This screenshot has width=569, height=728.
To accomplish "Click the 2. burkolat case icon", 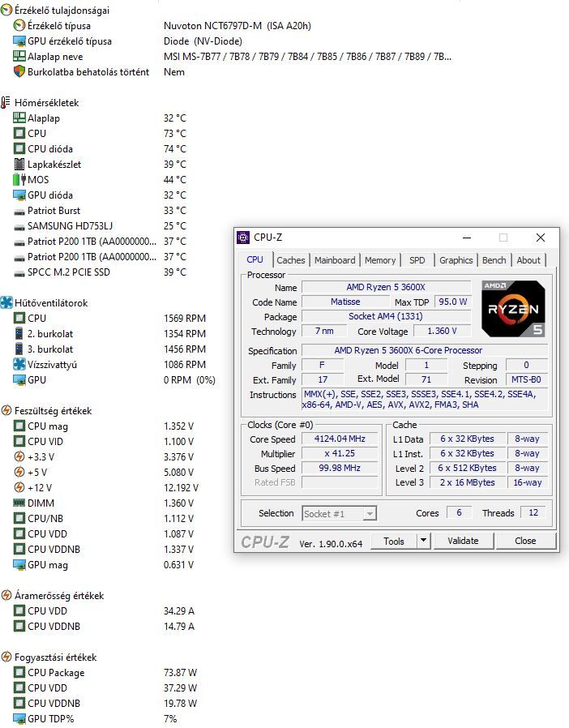I will pyautogui.click(x=19, y=333).
